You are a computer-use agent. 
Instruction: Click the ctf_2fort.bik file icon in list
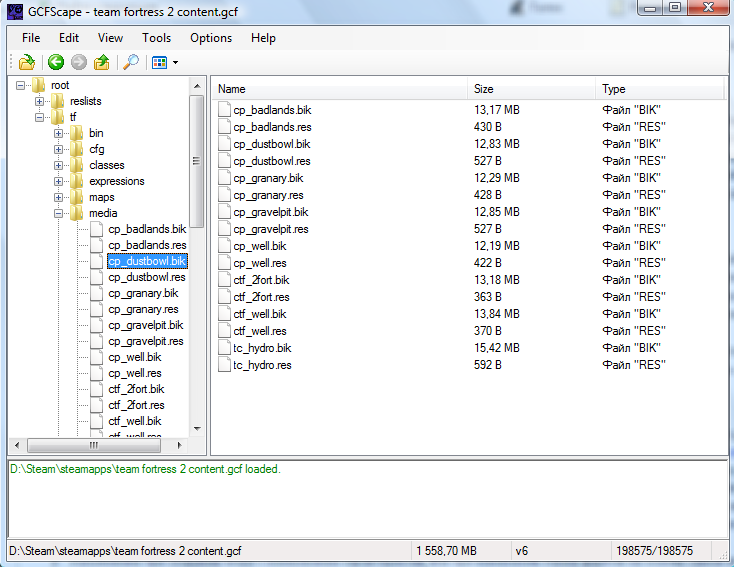(x=225, y=280)
